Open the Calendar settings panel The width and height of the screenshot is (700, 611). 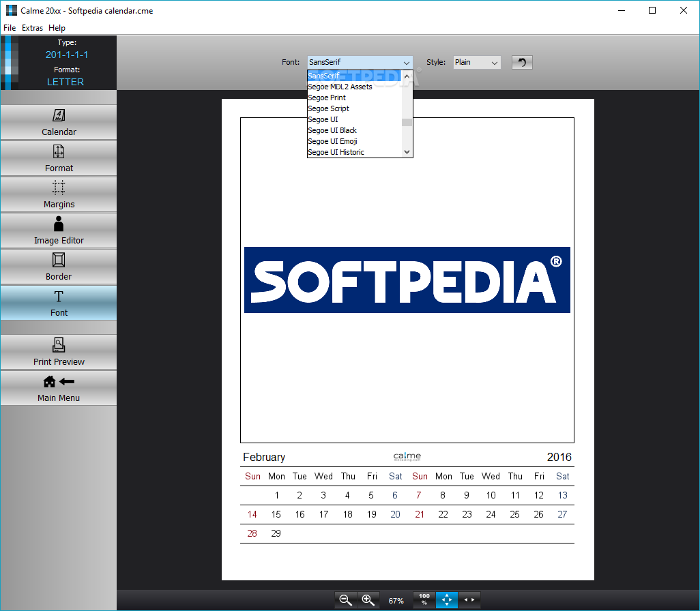[x=59, y=122]
